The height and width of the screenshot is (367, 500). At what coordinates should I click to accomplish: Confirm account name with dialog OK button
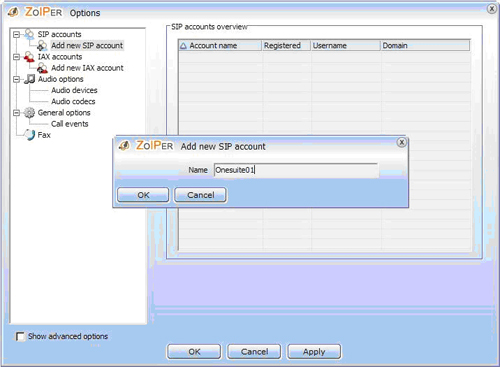143,195
